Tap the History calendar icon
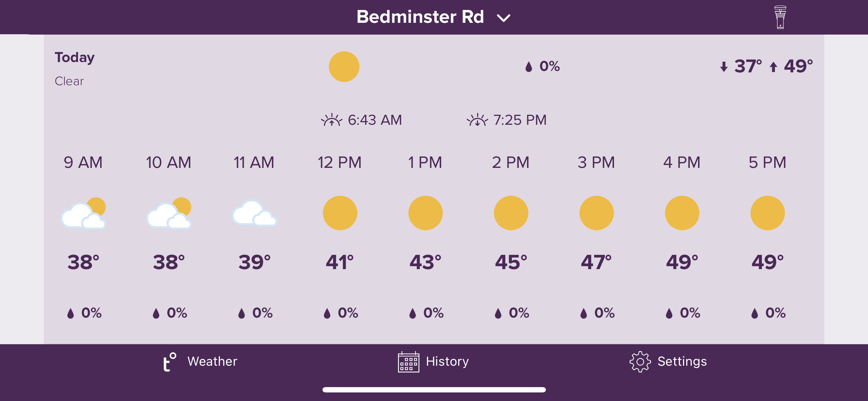The image size is (868, 401). (x=408, y=362)
